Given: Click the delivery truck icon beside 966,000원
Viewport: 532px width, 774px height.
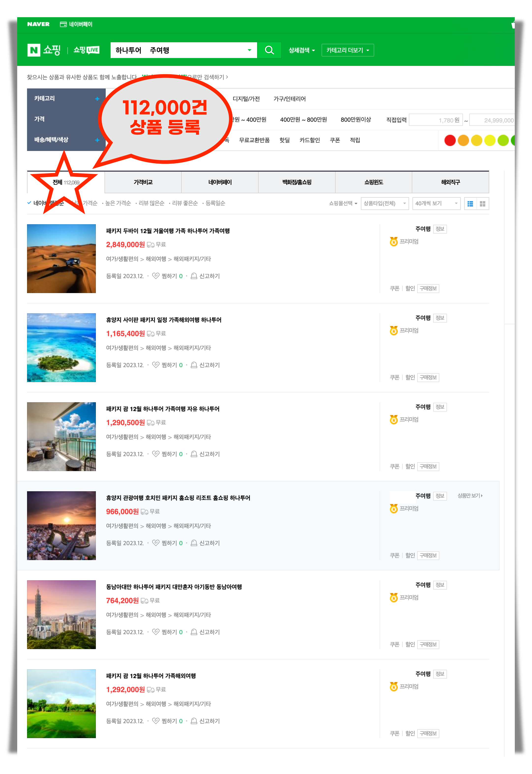Looking at the screenshot, I should (x=144, y=512).
